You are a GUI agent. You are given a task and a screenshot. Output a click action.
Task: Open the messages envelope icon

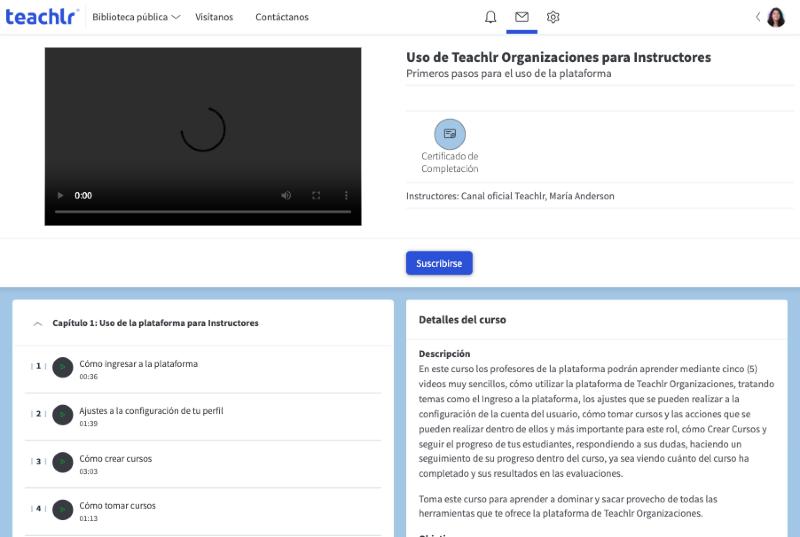point(521,17)
